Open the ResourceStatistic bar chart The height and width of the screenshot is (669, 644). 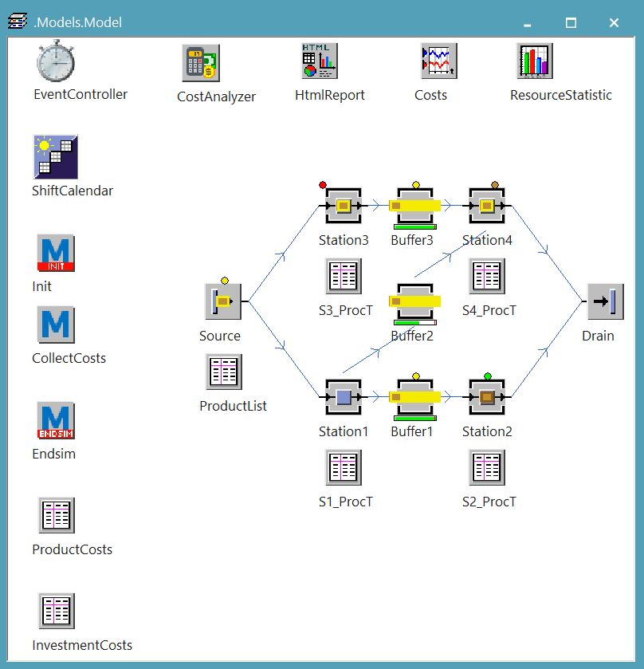pos(535,61)
